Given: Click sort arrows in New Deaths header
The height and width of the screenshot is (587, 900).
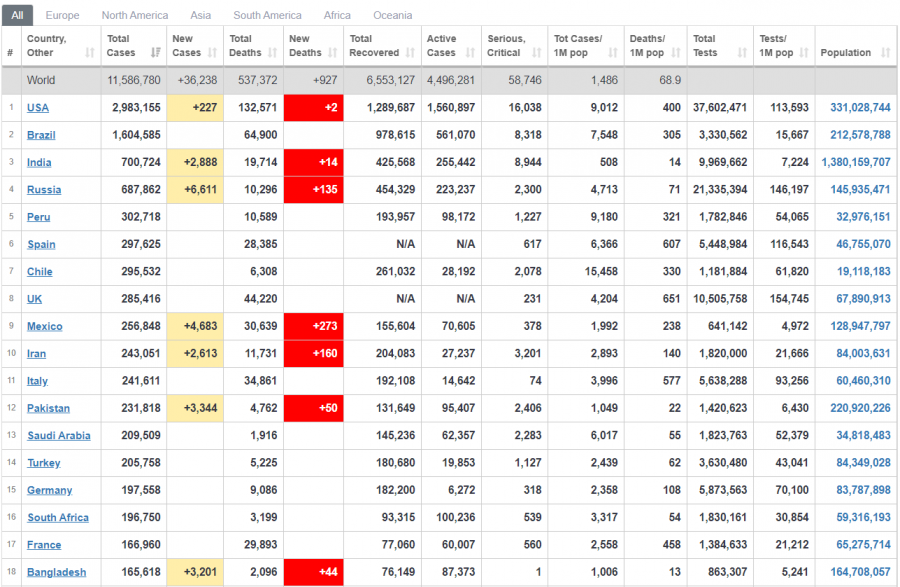Looking at the screenshot, I should click(332, 53).
